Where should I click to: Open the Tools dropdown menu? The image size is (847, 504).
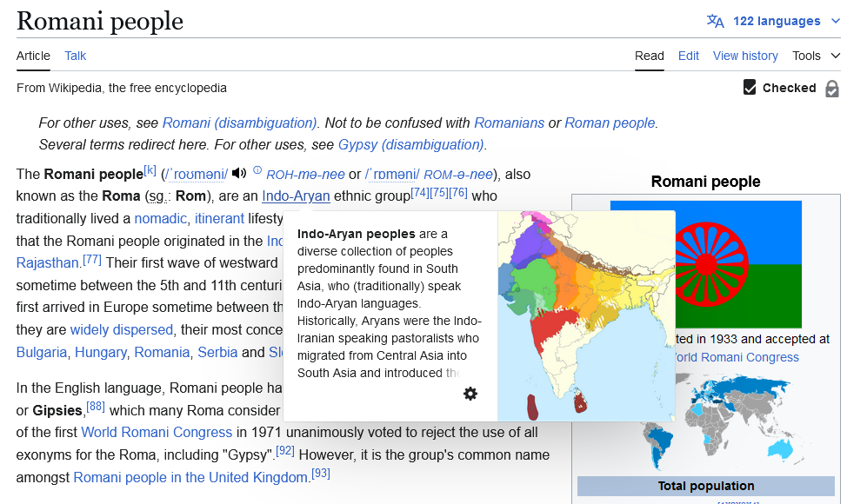tap(816, 56)
